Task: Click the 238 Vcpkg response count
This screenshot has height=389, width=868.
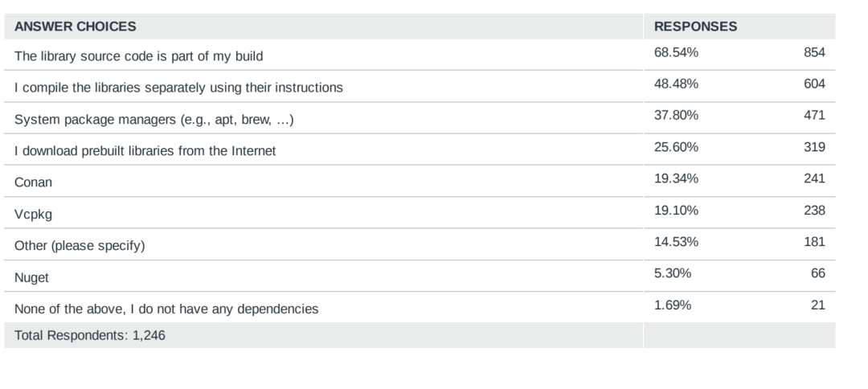Action: (814, 211)
